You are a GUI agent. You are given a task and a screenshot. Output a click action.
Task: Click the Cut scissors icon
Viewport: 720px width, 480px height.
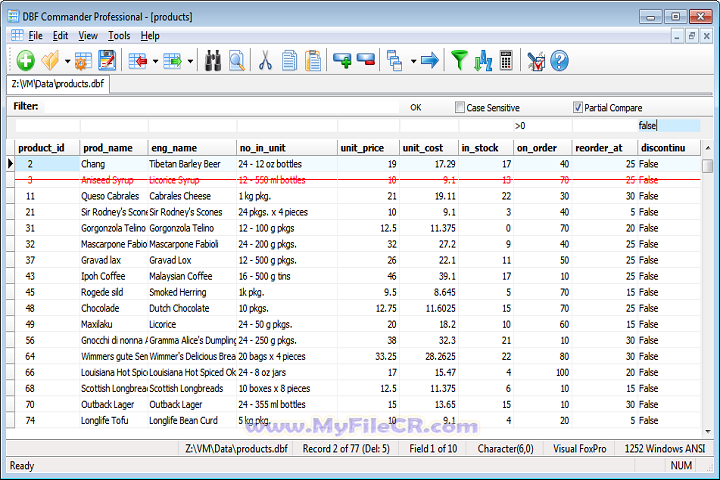click(265, 61)
